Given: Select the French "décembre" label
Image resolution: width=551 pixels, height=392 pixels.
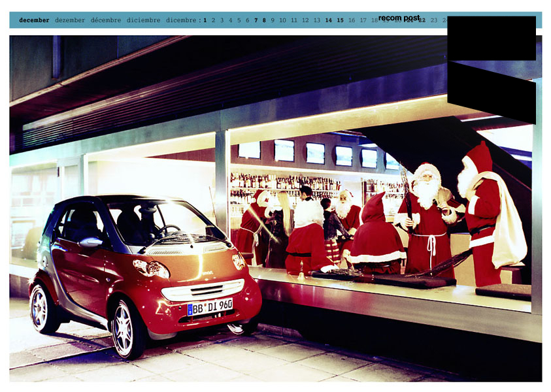Looking at the screenshot, I should pyautogui.click(x=106, y=20).
